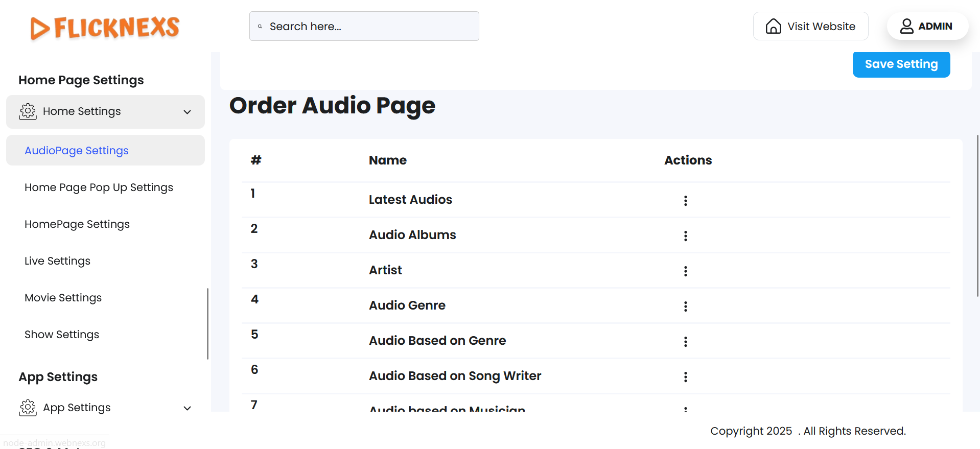Open the three-dot menu for Audio Albums
The width and height of the screenshot is (980, 449).
point(685,236)
